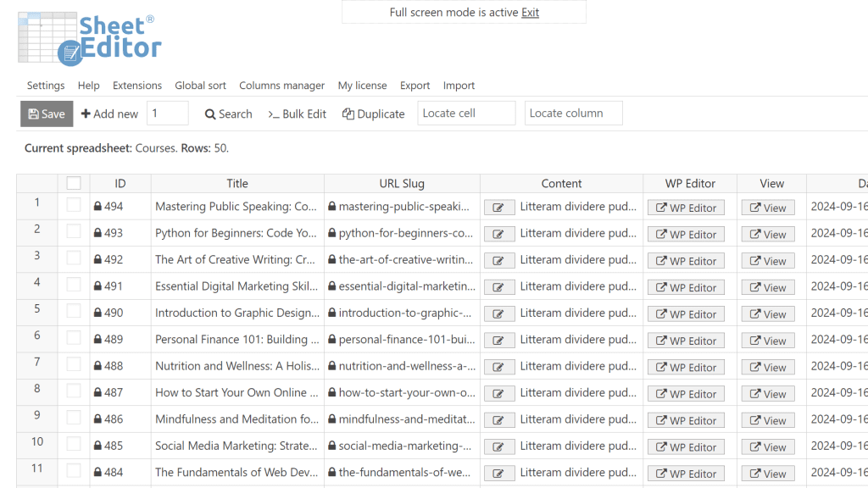Click lock icon beside ID 486

tap(97, 419)
